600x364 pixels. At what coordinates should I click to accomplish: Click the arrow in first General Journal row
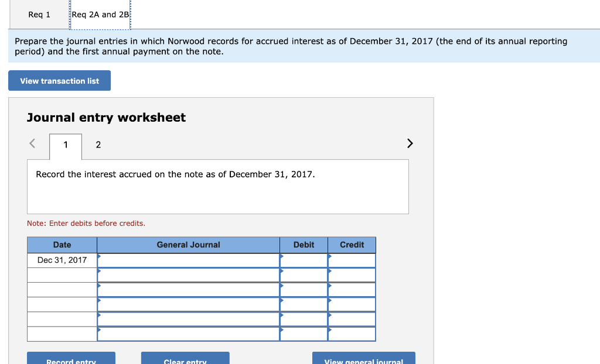click(101, 256)
